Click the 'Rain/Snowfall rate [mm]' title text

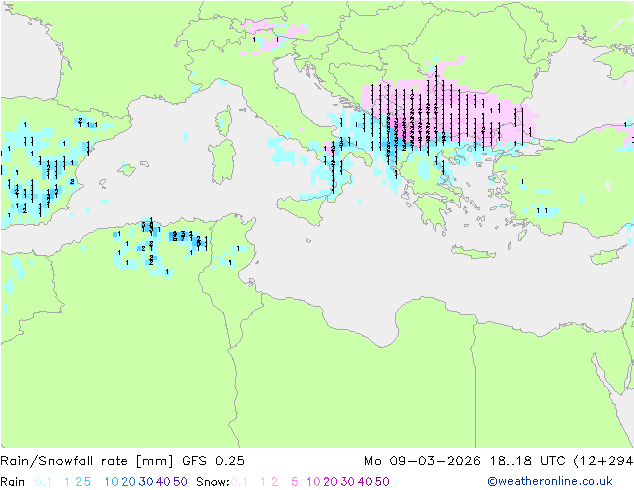[x=87, y=461]
